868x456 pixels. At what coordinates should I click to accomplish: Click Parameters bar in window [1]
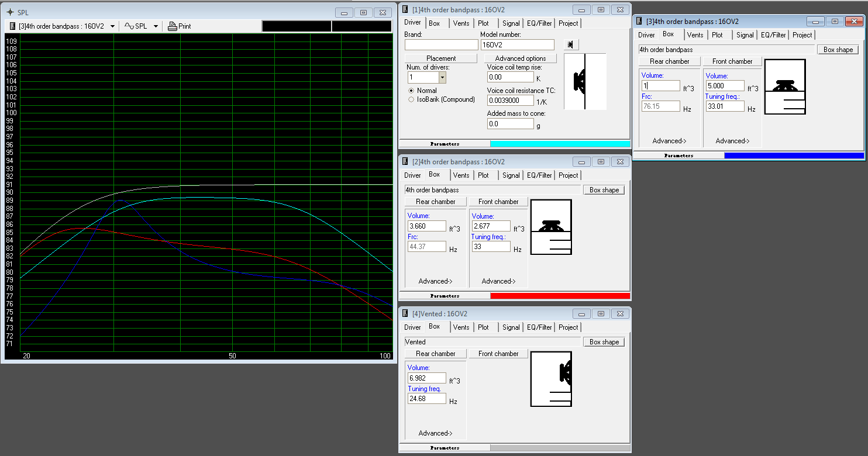tap(445, 144)
